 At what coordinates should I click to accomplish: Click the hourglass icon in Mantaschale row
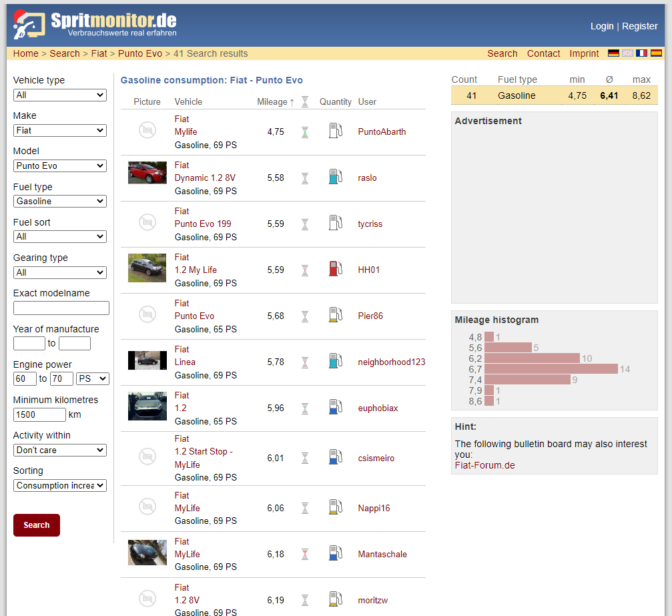(x=305, y=555)
